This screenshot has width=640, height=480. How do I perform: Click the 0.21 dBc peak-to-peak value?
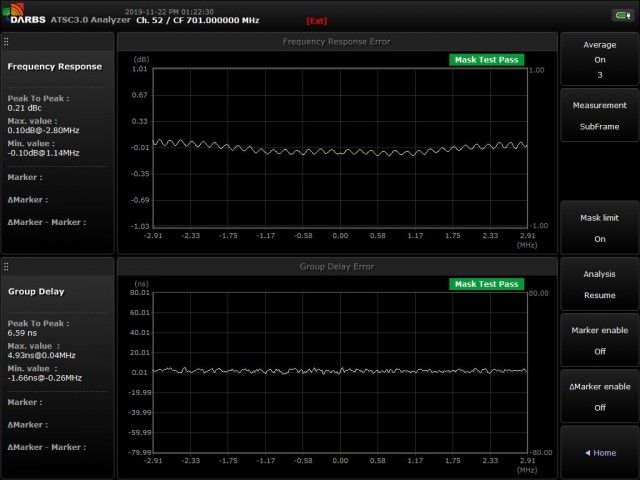tap(24, 108)
